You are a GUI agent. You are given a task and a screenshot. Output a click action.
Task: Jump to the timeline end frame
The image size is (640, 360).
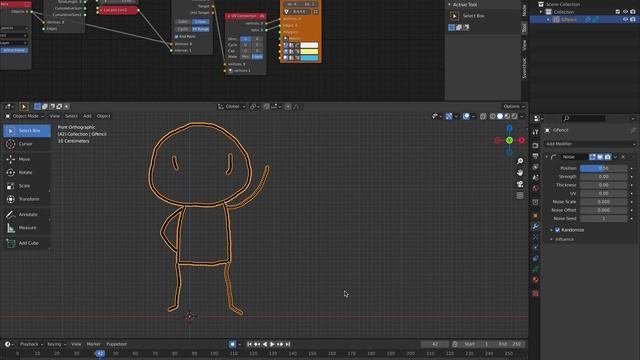(288, 344)
